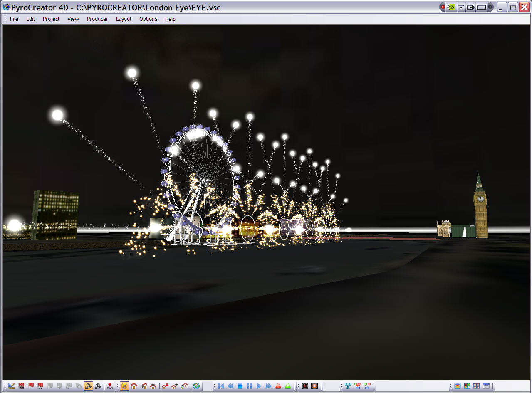Click the list-style layout icon
This screenshot has width=532, height=393.
[x=486, y=386]
